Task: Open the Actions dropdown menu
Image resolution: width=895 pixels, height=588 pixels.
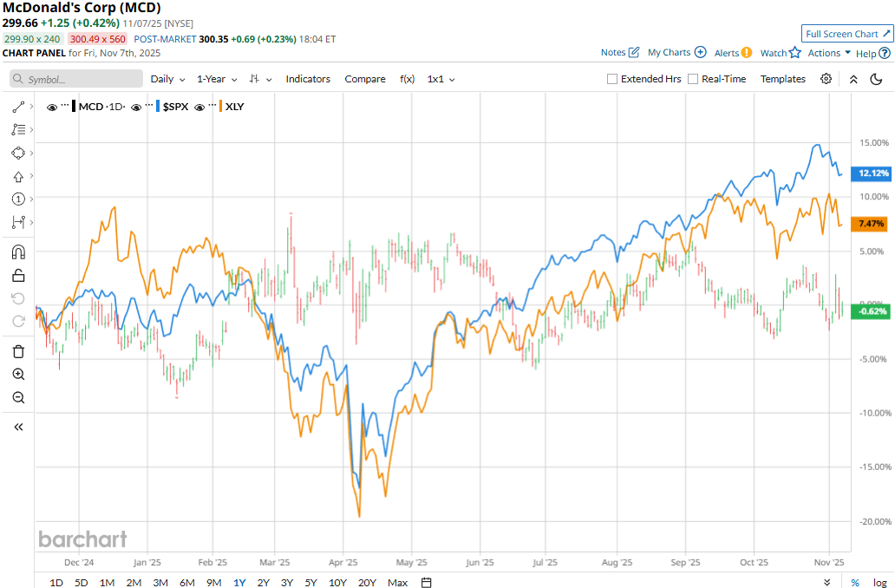Action: pos(829,53)
